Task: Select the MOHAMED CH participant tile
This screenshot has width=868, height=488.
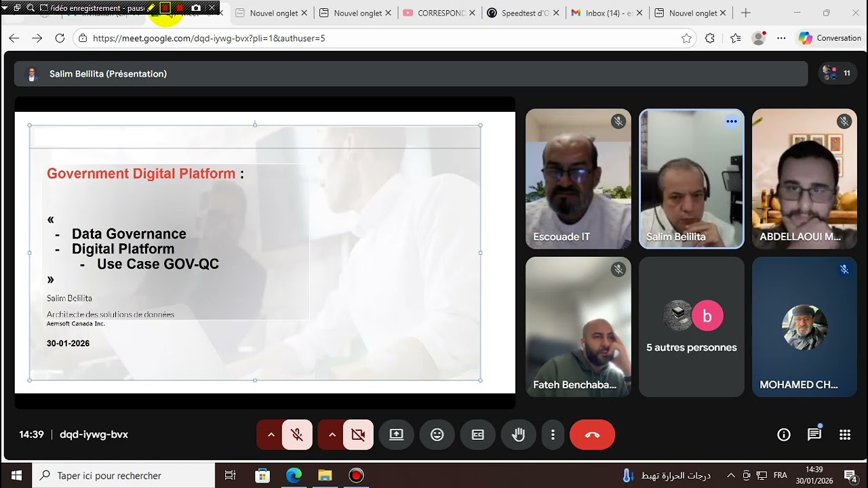Action: point(804,327)
